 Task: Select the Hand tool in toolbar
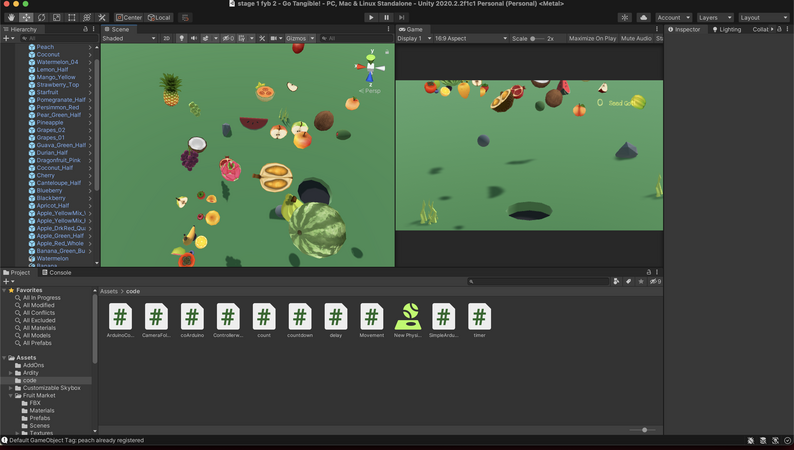point(10,17)
